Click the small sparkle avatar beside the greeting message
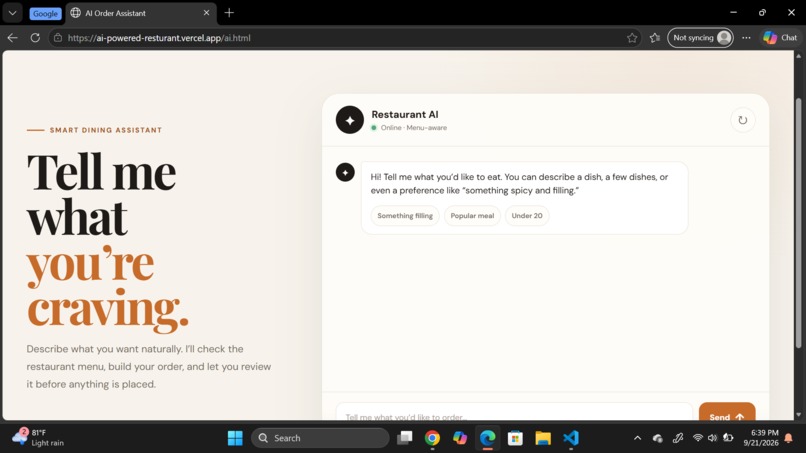The width and height of the screenshot is (806, 453). coord(345,172)
